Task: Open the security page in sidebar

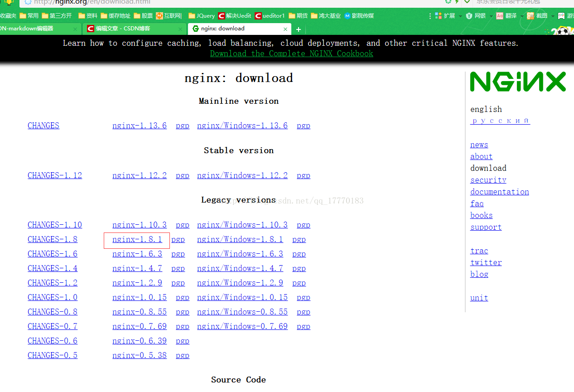Action: pos(488,180)
